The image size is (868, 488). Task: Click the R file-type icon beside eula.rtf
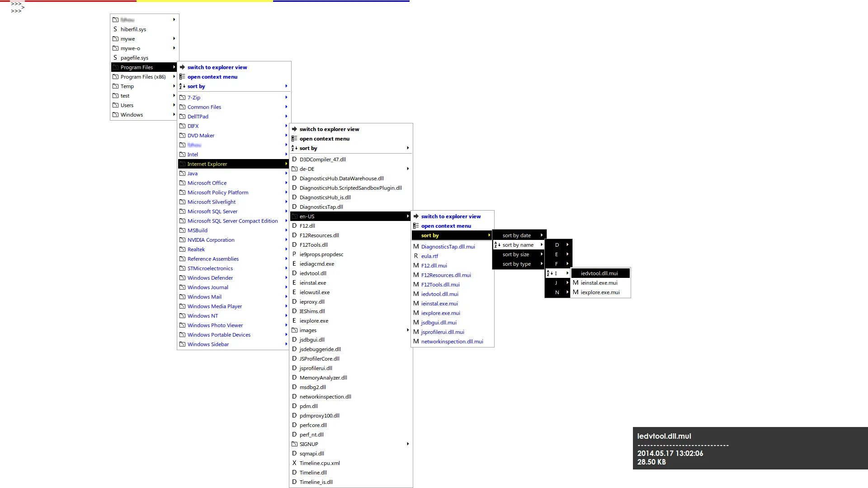click(416, 256)
